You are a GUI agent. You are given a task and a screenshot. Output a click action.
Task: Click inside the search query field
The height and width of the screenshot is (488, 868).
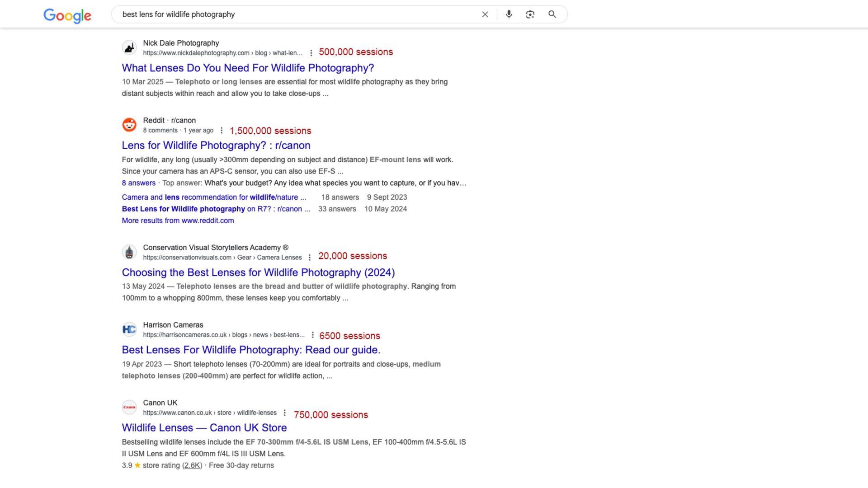tap(294, 14)
